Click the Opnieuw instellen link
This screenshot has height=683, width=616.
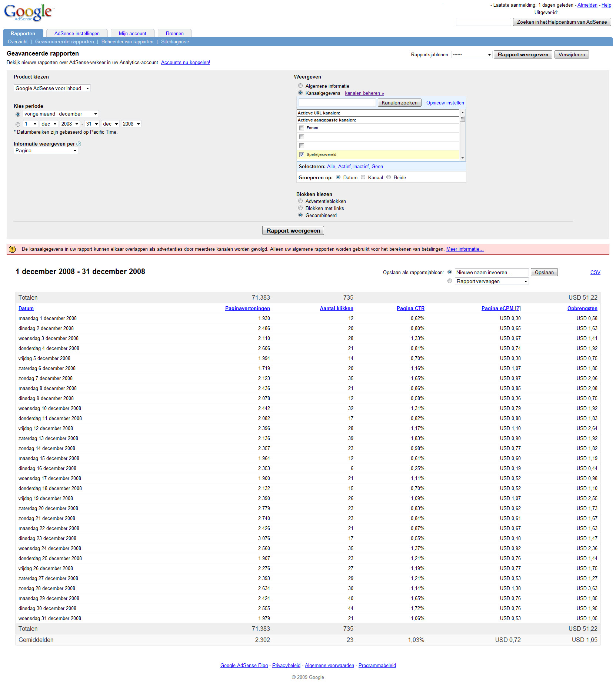tap(445, 103)
